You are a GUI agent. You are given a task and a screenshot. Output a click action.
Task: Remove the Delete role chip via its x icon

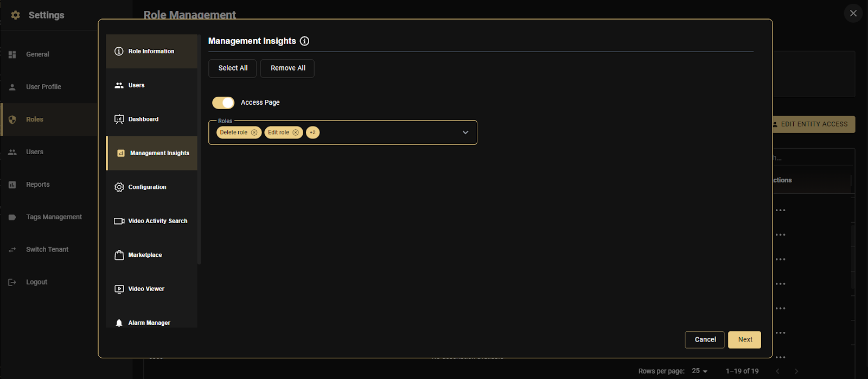(x=254, y=132)
